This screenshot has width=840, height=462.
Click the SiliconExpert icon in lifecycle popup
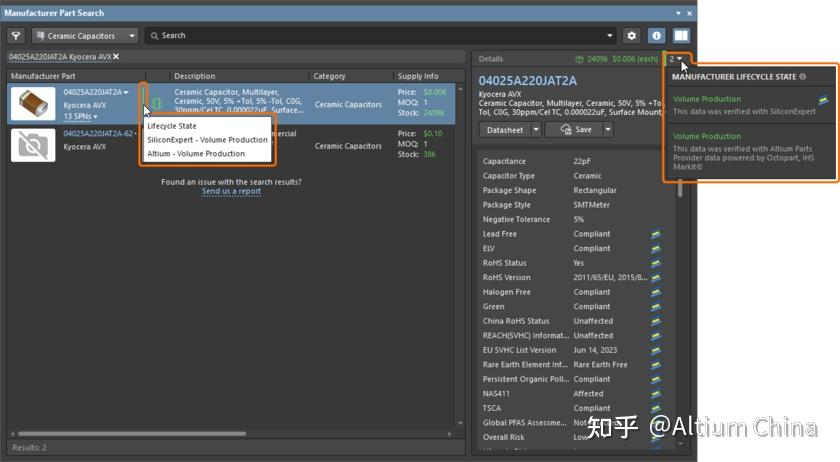pos(823,100)
